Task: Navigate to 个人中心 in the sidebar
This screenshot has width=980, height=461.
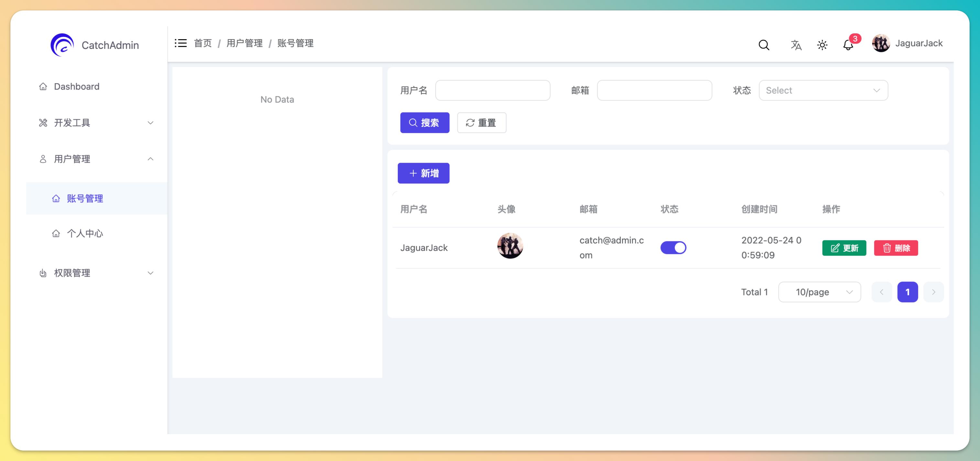Action: [85, 234]
